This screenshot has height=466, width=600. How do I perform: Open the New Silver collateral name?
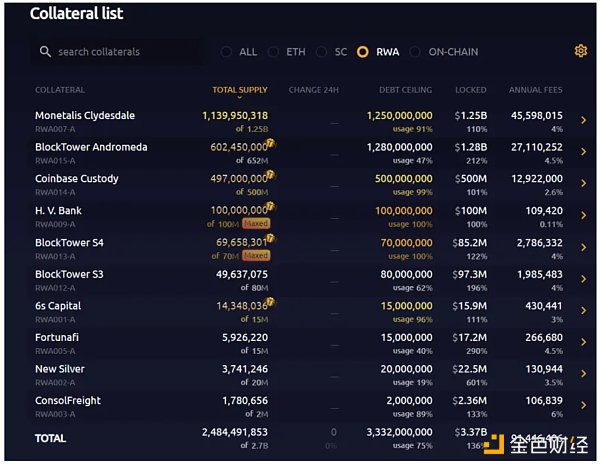coord(60,369)
